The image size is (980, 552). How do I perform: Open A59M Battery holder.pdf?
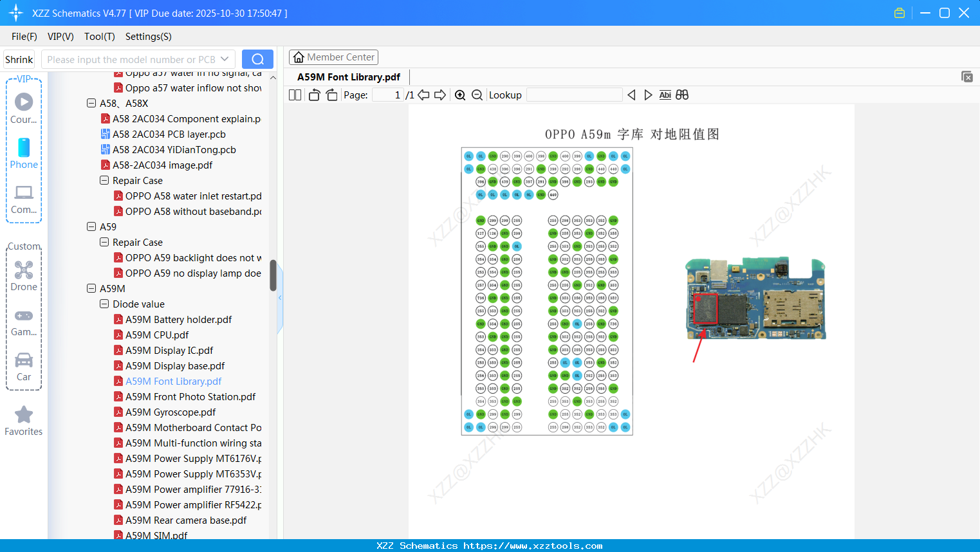pyautogui.click(x=172, y=319)
